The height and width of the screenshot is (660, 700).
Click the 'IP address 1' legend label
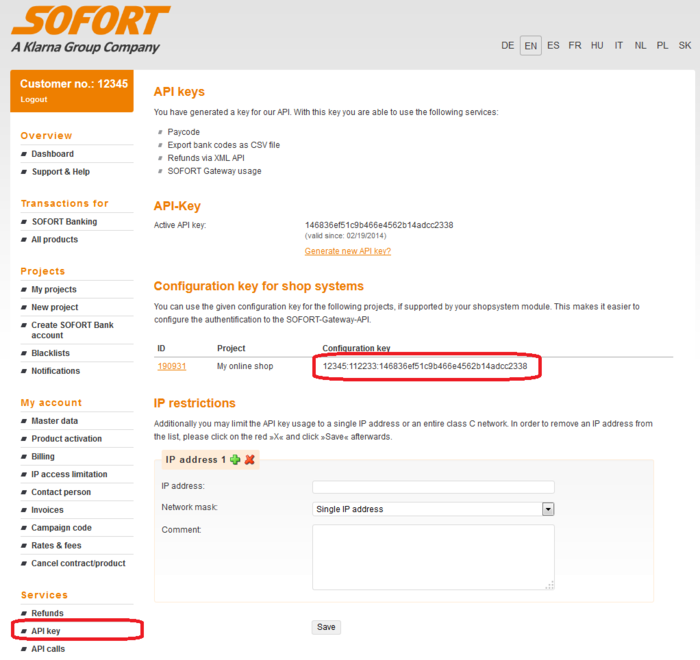click(196, 459)
